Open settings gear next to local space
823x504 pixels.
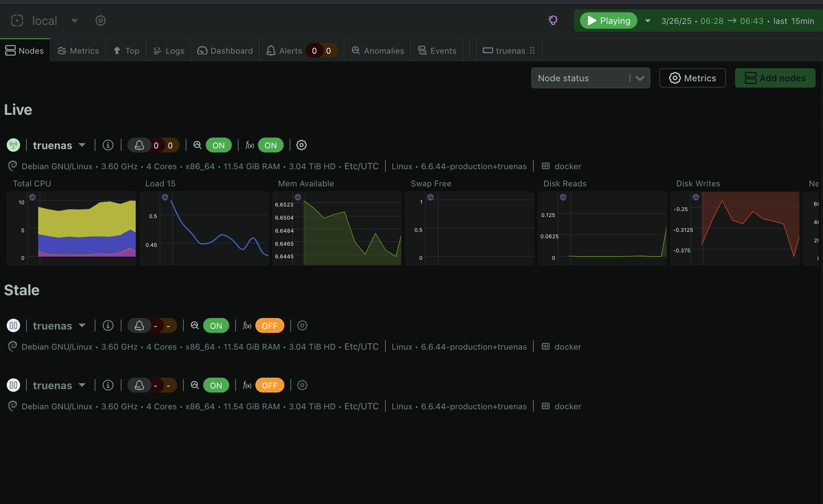point(101,21)
